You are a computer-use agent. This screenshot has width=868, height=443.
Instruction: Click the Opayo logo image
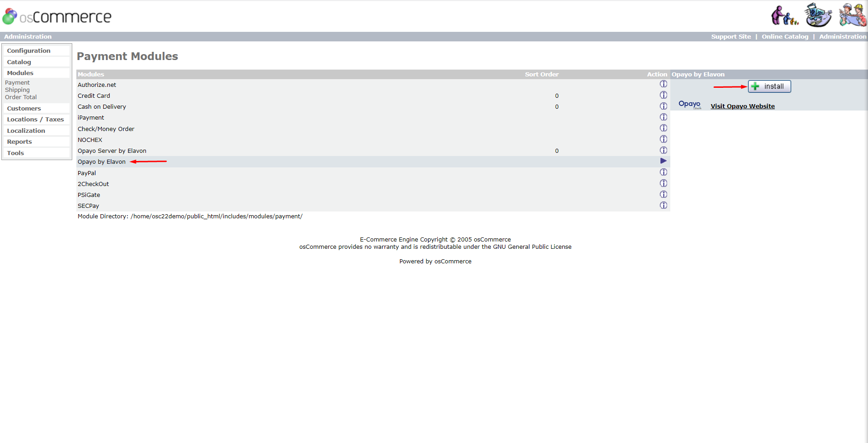[x=690, y=105]
